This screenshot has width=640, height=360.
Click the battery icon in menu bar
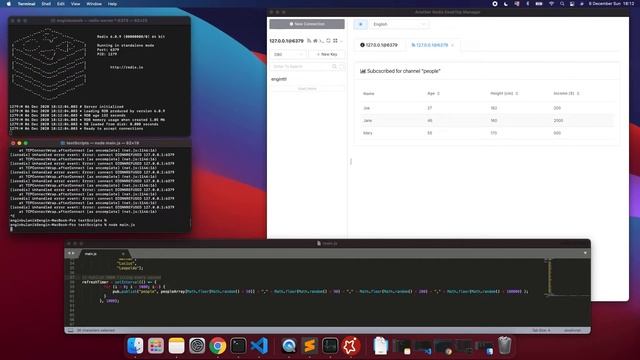coord(539,4)
